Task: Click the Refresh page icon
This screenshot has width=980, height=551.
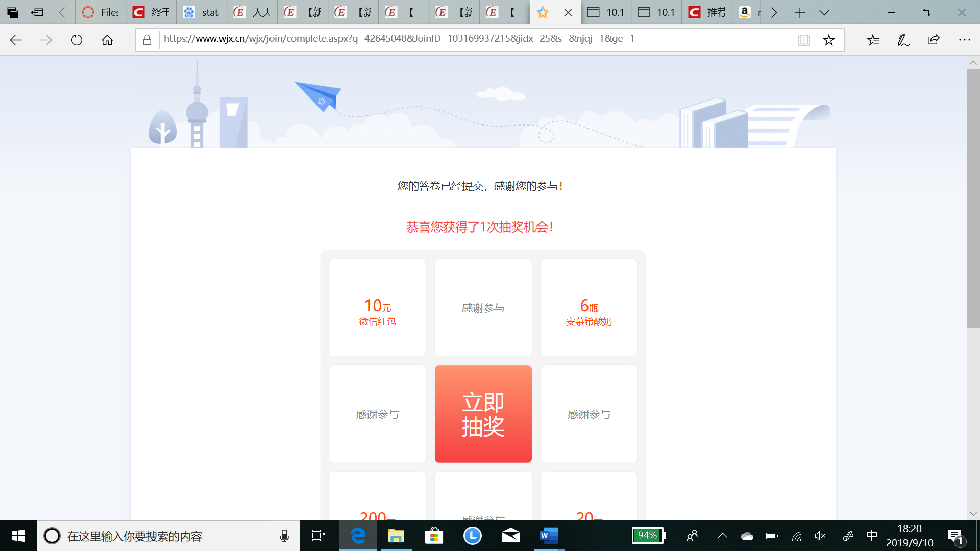Action: tap(77, 40)
